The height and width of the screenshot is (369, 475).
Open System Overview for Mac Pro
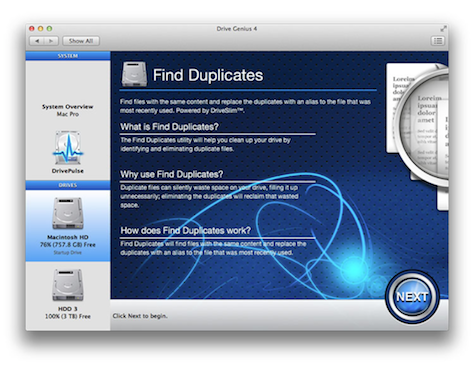(x=68, y=110)
